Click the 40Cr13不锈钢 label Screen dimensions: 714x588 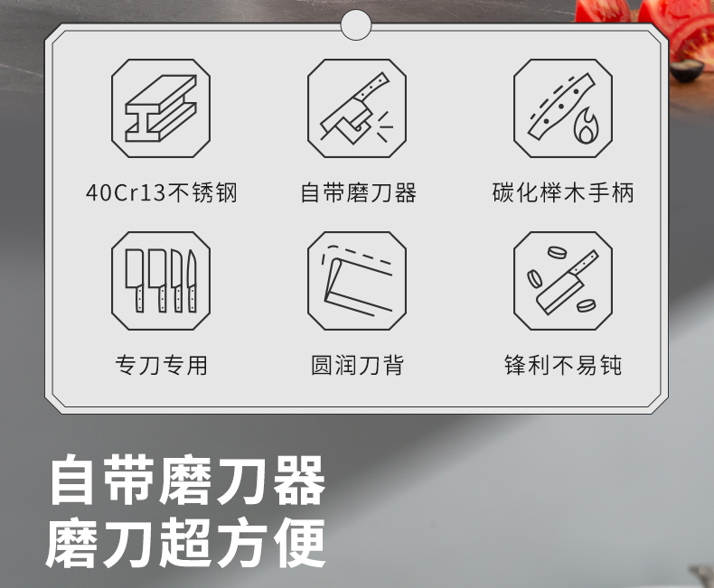[162, 192]
